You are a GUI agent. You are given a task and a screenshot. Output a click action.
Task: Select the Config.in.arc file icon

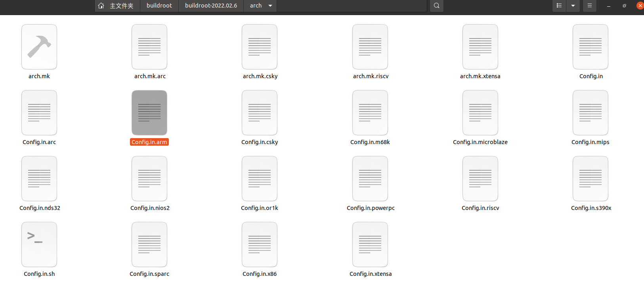coord(39,113)
